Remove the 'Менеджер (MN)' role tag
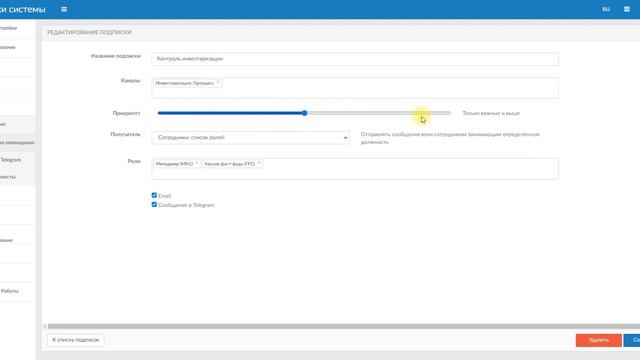 tap(197, 163)
